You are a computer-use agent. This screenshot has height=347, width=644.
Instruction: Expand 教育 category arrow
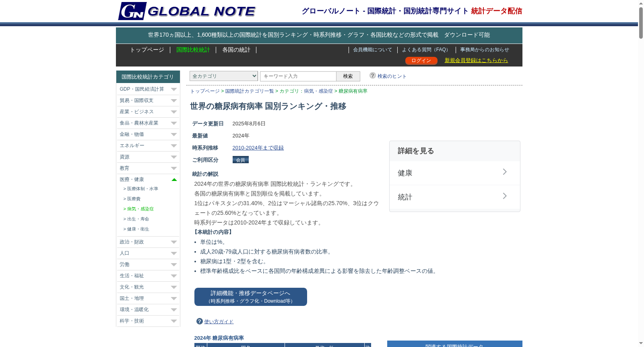pos(174,168)
